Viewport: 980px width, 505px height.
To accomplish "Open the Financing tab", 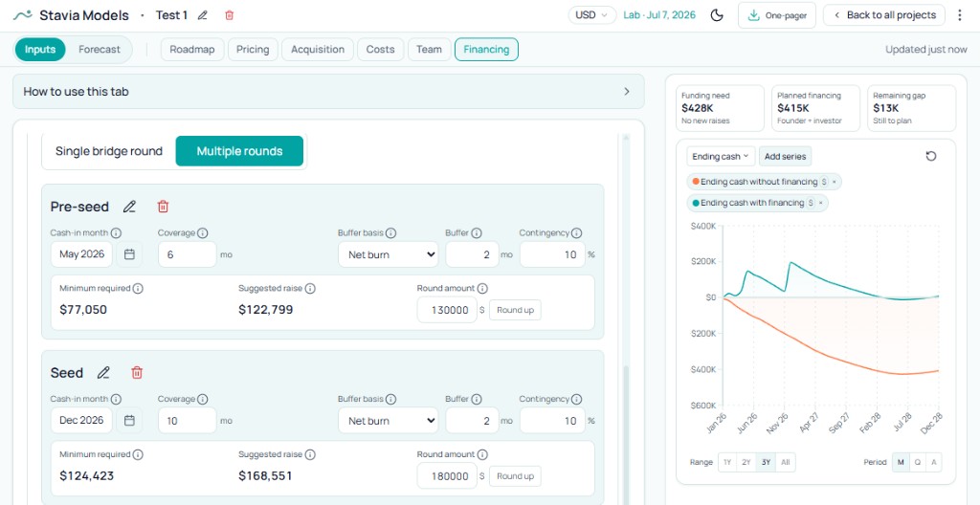I will [486, 50].
